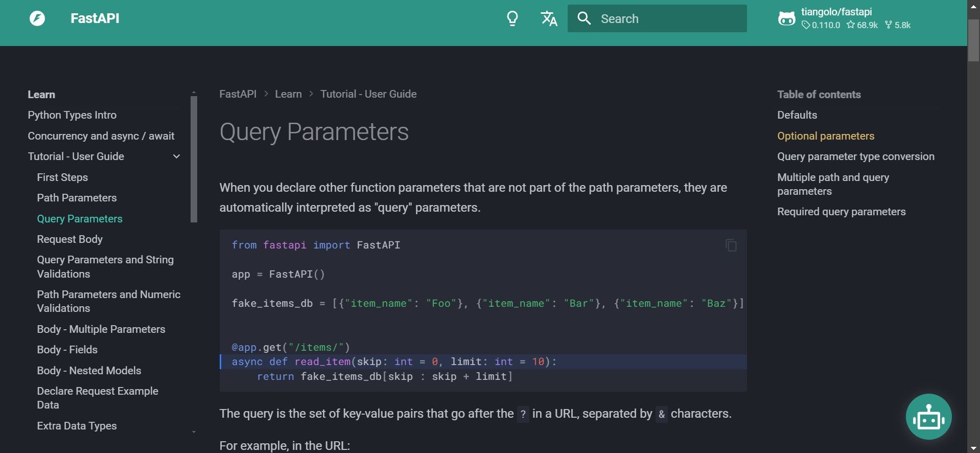Toggle the light/dark mode lightbulb icon
Image resolution: width=980 pixels, height=453 pixels.
[x=512, y=19]
